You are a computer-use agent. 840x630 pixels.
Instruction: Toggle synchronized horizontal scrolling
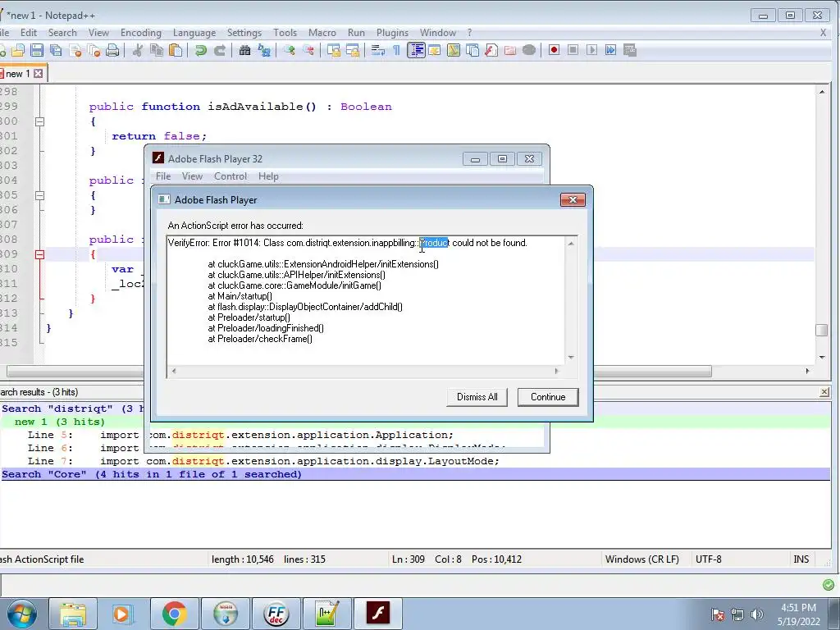pos(353,50)
